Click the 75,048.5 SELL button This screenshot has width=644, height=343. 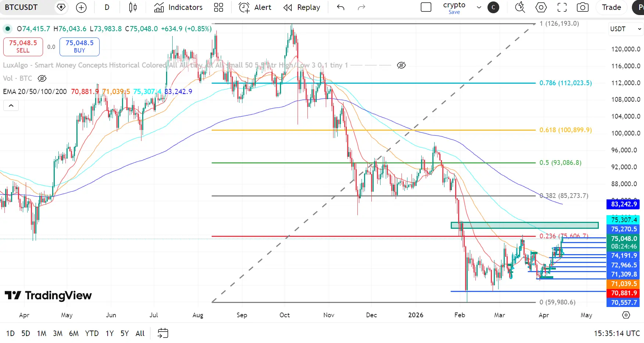pos(23,47)
